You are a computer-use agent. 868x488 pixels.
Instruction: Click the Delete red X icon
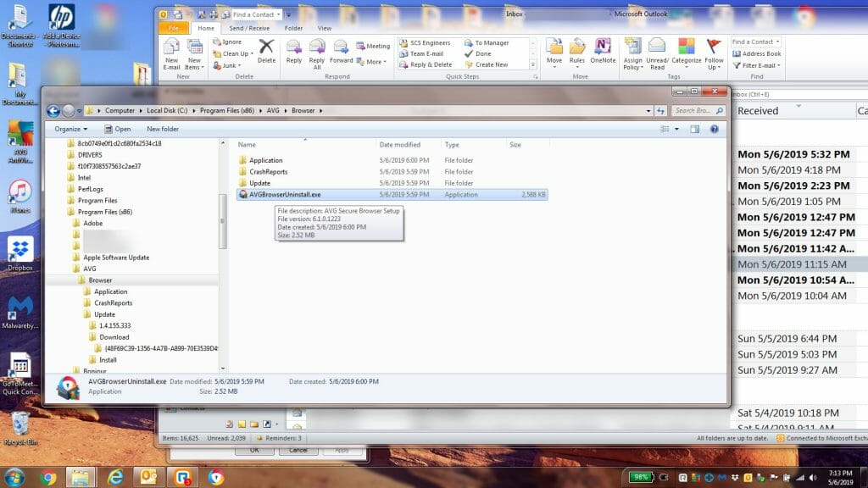[265, 45]
